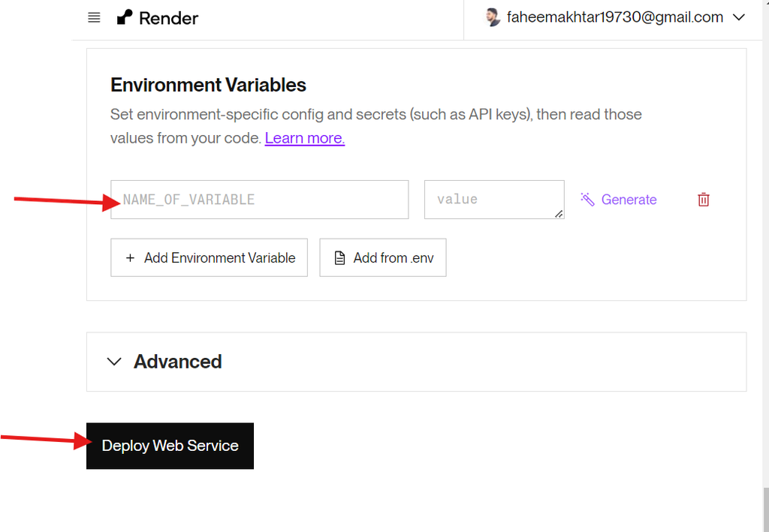Click the Generate value text
The width and height of the screenshot is (769, 532).
click(629, 200)
